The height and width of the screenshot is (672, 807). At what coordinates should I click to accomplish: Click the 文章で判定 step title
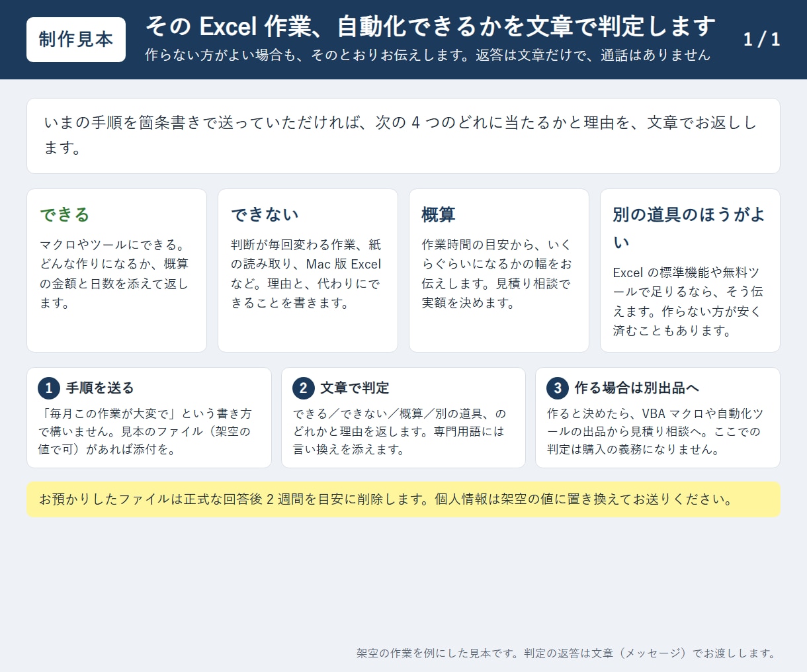355,388
